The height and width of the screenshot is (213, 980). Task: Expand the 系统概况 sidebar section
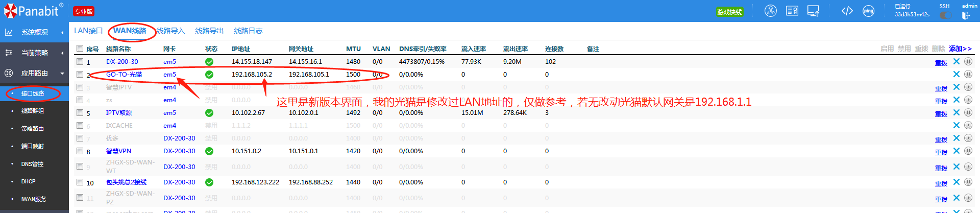pos(34,32)
